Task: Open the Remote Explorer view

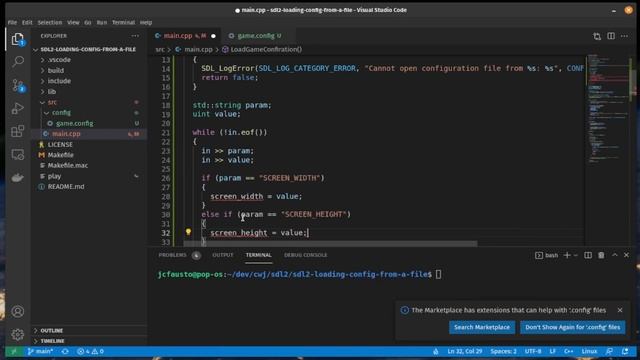Action: click(18, 154)
